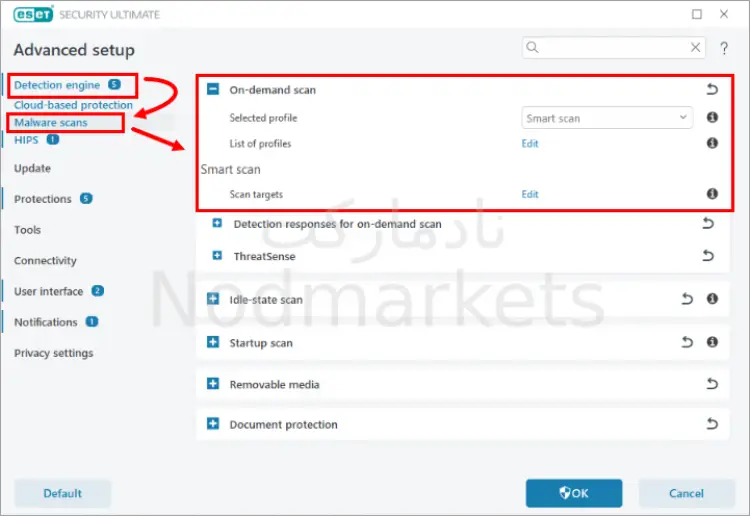Open Notifications settings
The height and width of the screenshot is (516, 750).
point(45,322)
